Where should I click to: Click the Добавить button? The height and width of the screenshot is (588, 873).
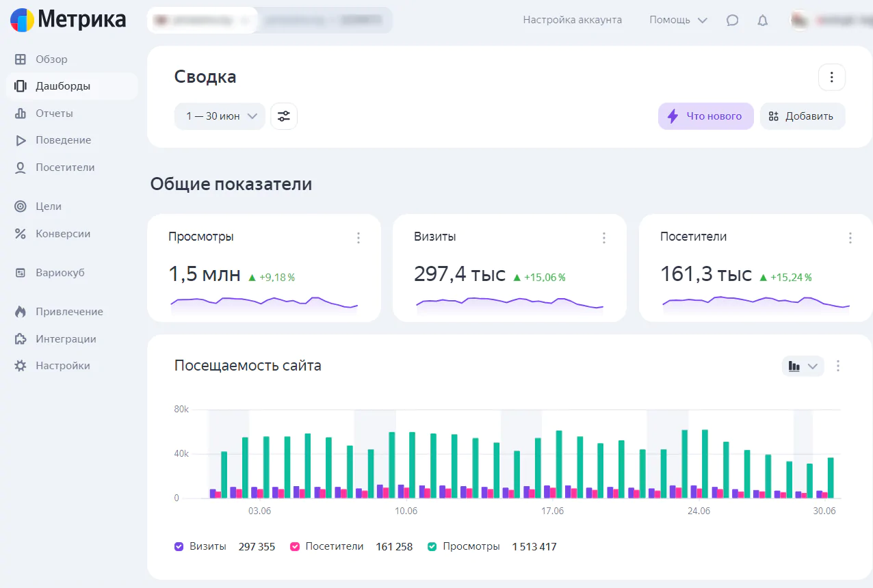803,116
